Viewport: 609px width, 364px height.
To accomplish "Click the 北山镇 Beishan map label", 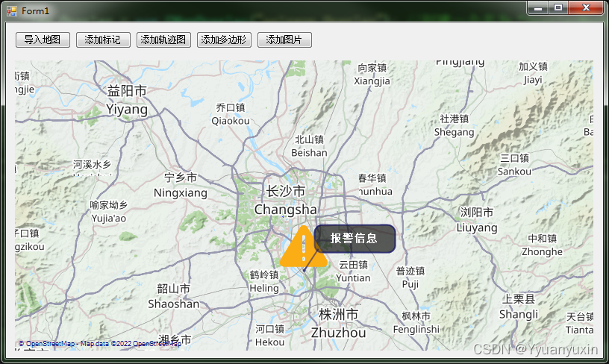I will (309, 146).
